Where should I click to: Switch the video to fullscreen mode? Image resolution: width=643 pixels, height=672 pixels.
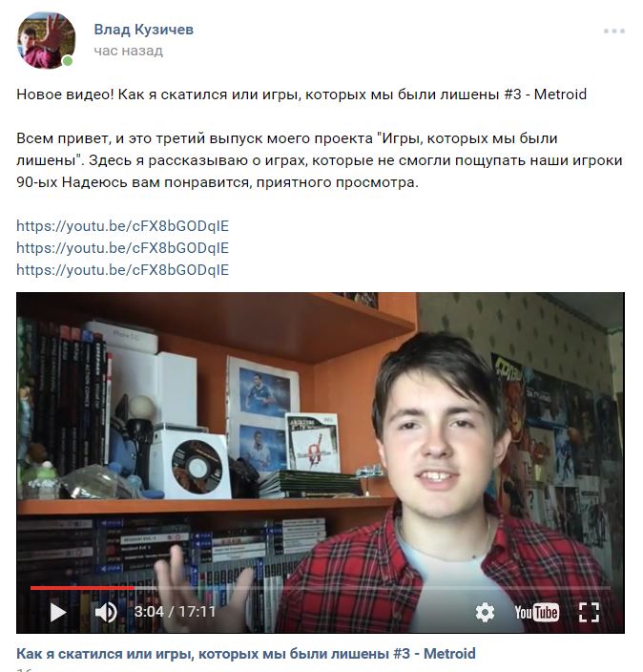pyautogui.click(x=589, y=612)
